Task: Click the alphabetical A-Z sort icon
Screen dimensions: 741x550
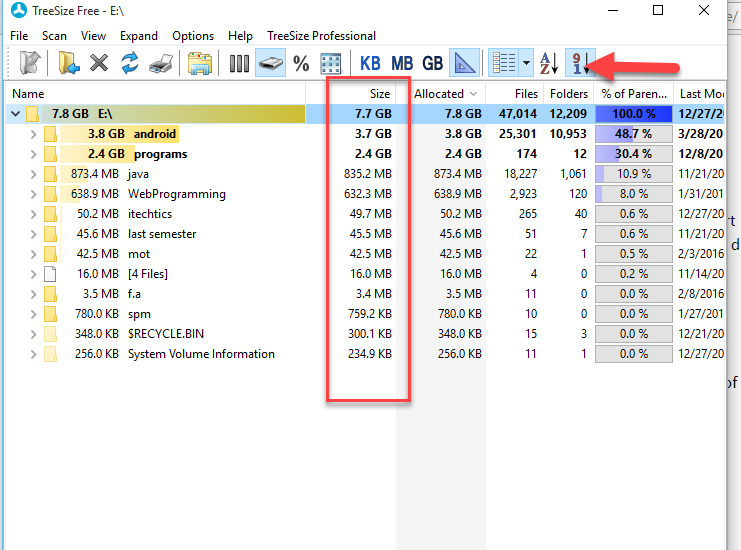Action: (549, 64)
